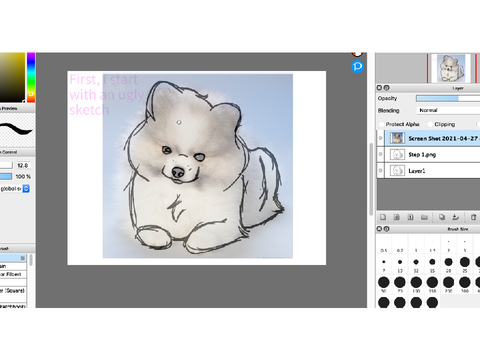Delete layer using the trash icon

(x=473, y=217)
